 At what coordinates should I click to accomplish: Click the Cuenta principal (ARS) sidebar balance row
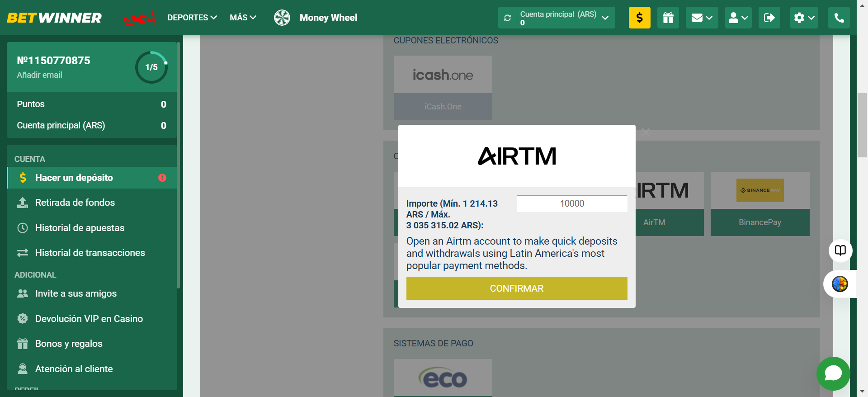click(x=92, y=125)
